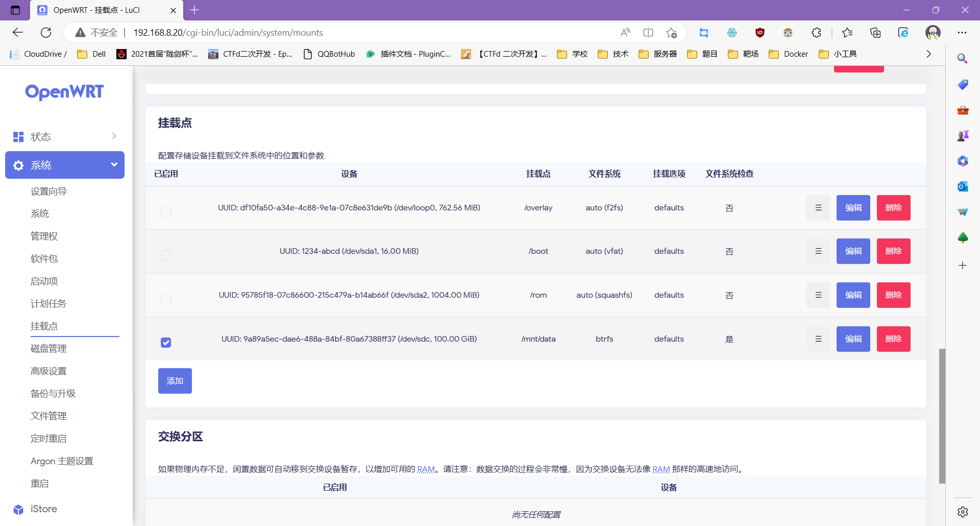Open Argon 主题设置 sidebar item
This screenshot has height=526, width=980.
(62, 461)
